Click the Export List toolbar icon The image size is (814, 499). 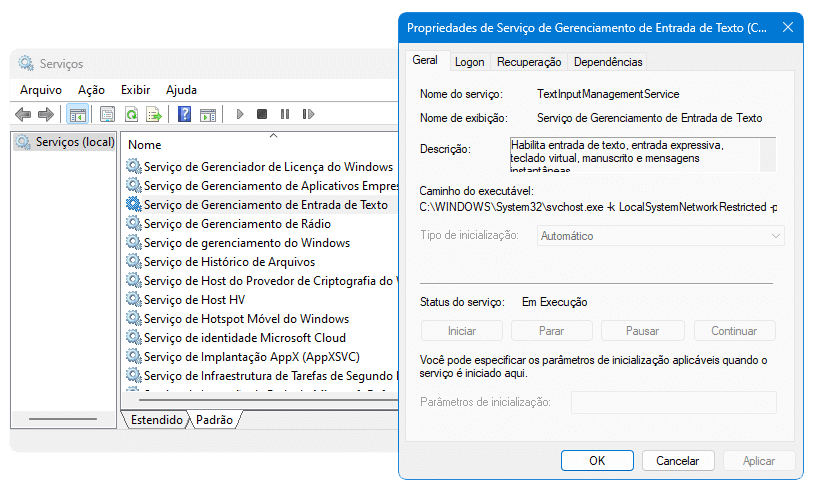pos(154,114)
